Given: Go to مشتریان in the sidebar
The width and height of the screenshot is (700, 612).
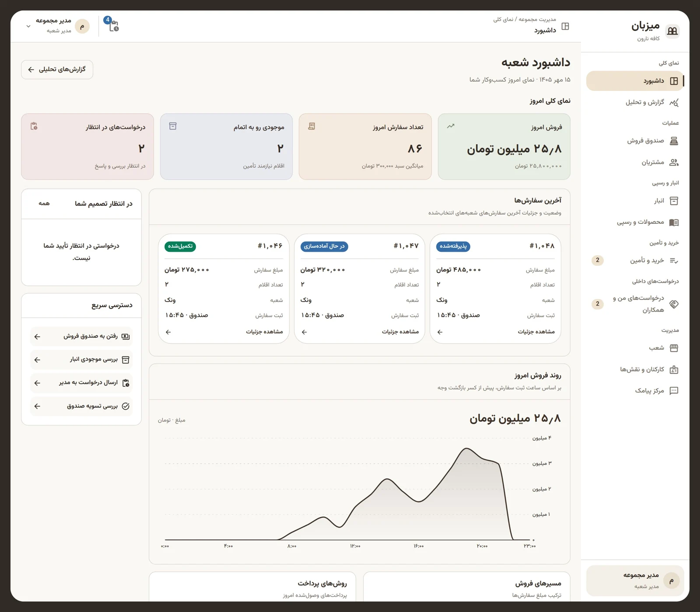Looking at the screenshot, I should [635, 162].
